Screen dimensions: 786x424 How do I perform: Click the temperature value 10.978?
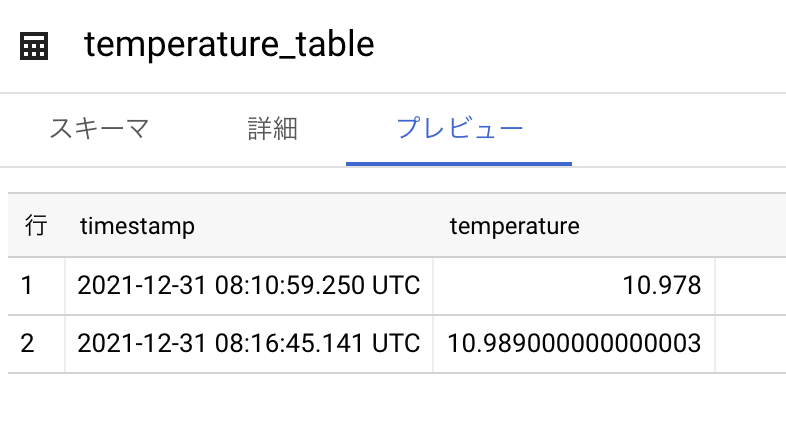tap(661, 286)
